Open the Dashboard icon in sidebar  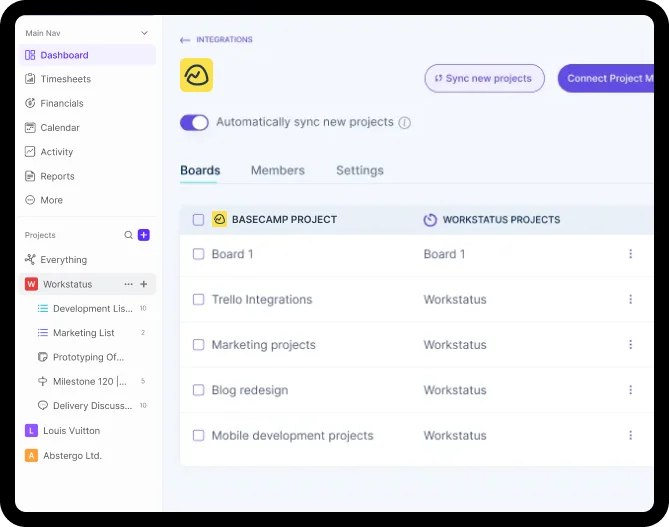(x=30, y=55)
